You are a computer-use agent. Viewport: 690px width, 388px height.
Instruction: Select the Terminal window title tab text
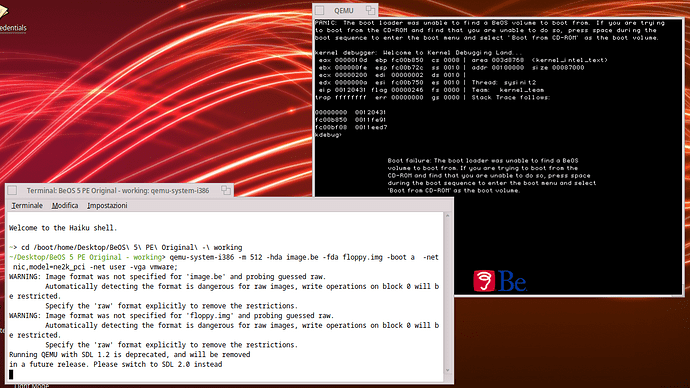click(x=118, y=190)
